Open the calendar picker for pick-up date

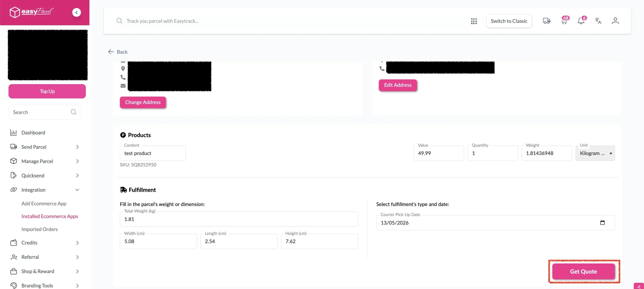point(602,223)
